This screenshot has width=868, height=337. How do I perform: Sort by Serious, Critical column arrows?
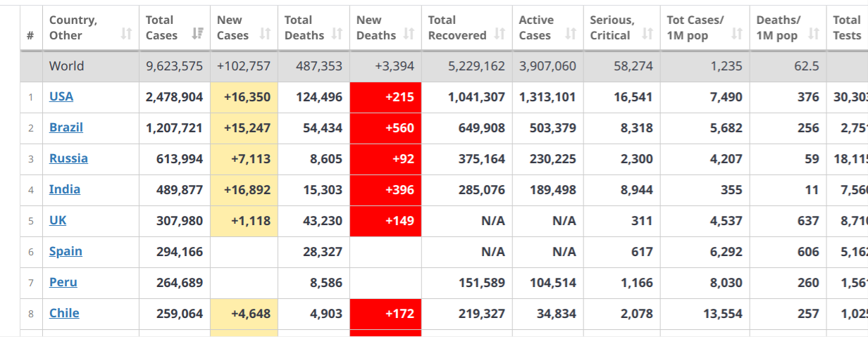647,33
